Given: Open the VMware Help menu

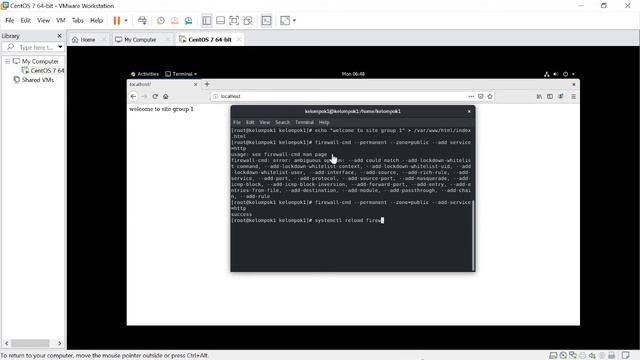Looking at the screenshot, I should (96, 20).
